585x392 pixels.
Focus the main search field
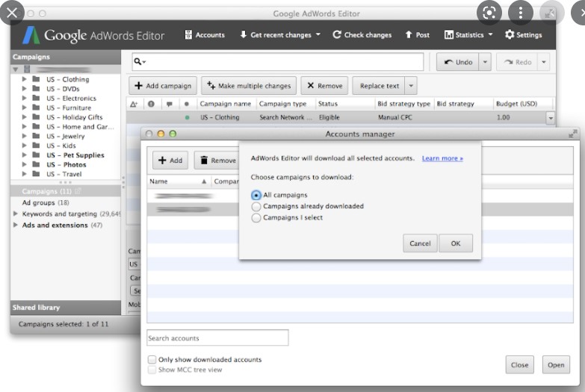pyautogui.click(x=278, y=61)
